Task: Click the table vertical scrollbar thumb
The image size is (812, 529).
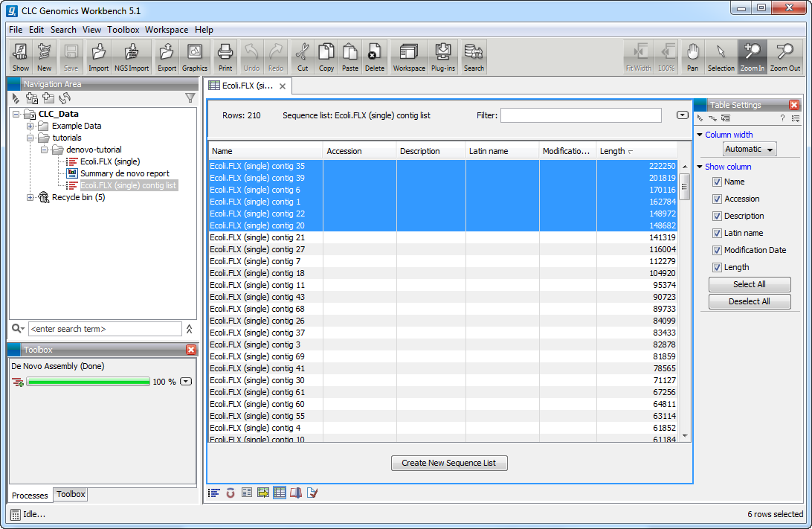Action: click(x=685, y=187)
